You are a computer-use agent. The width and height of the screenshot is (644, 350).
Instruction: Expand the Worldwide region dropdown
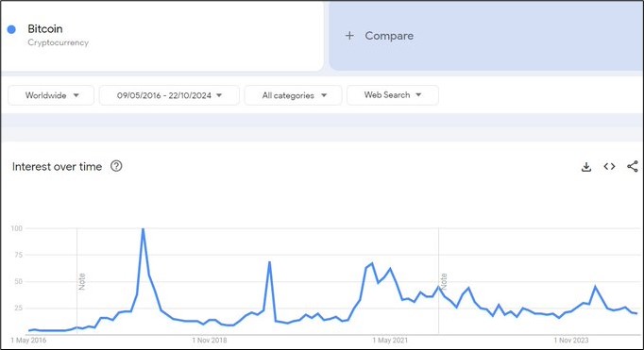51,95
